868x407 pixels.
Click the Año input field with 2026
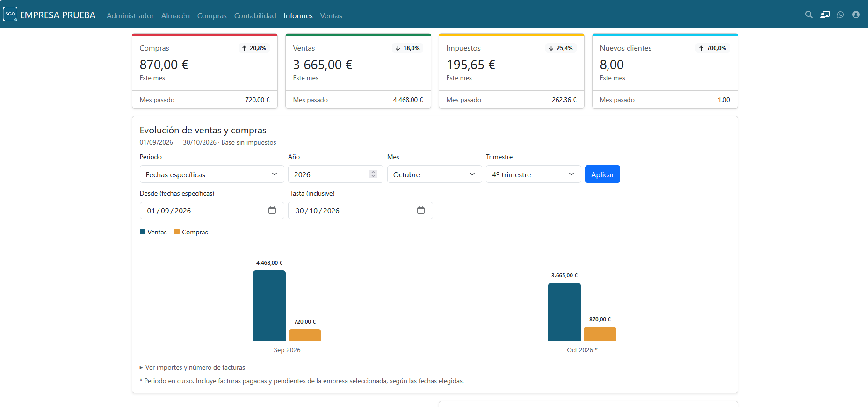click(336, 174)
